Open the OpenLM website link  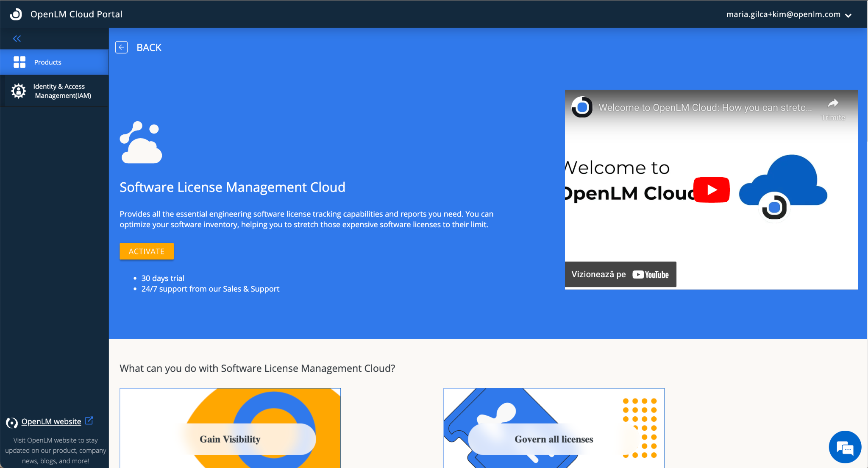(51, 421)
